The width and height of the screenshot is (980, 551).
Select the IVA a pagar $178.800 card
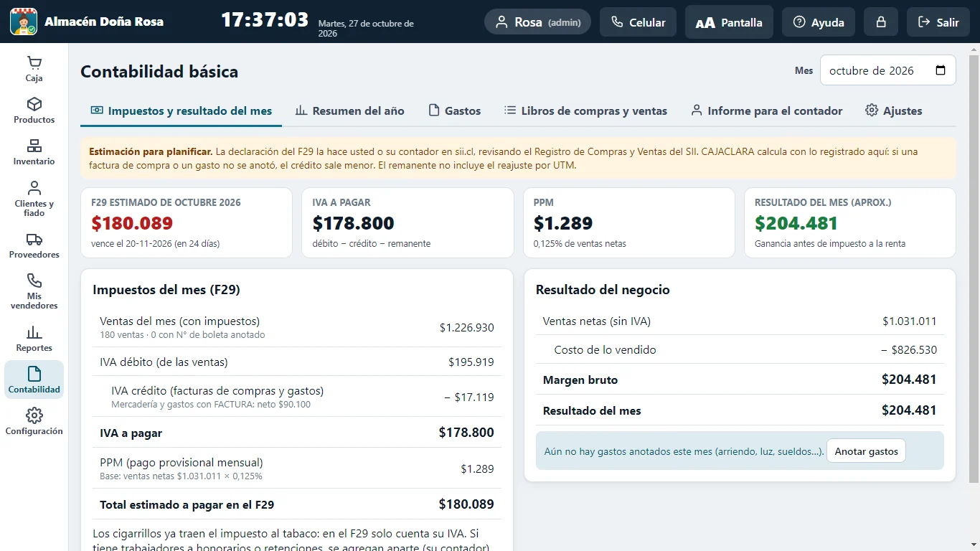click(407, 222)
